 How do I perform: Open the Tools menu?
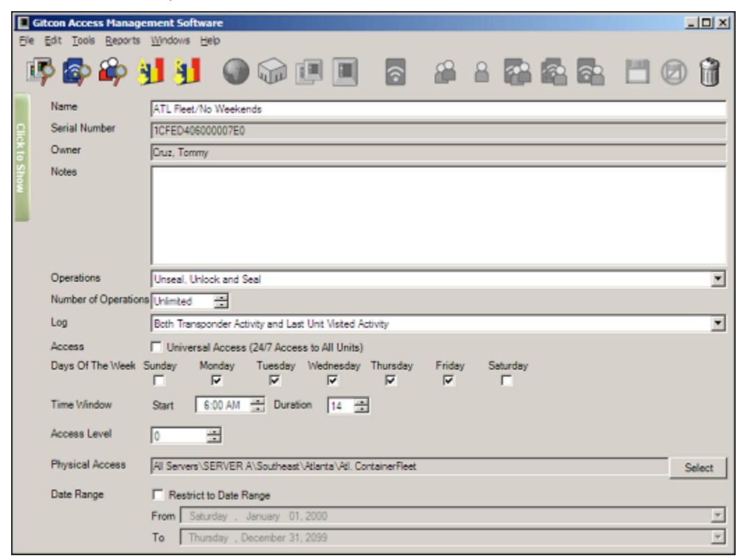pos(84,41)
